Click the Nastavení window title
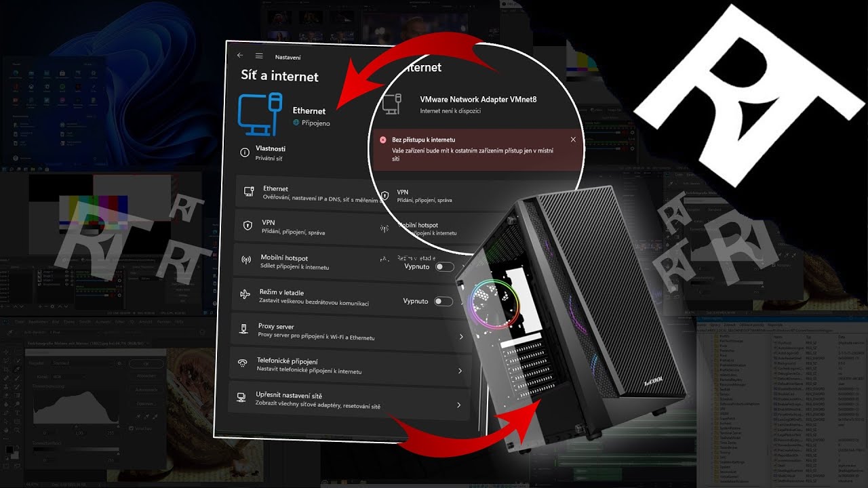The height and width of the screenshot is (488, 868). (288, 58)
